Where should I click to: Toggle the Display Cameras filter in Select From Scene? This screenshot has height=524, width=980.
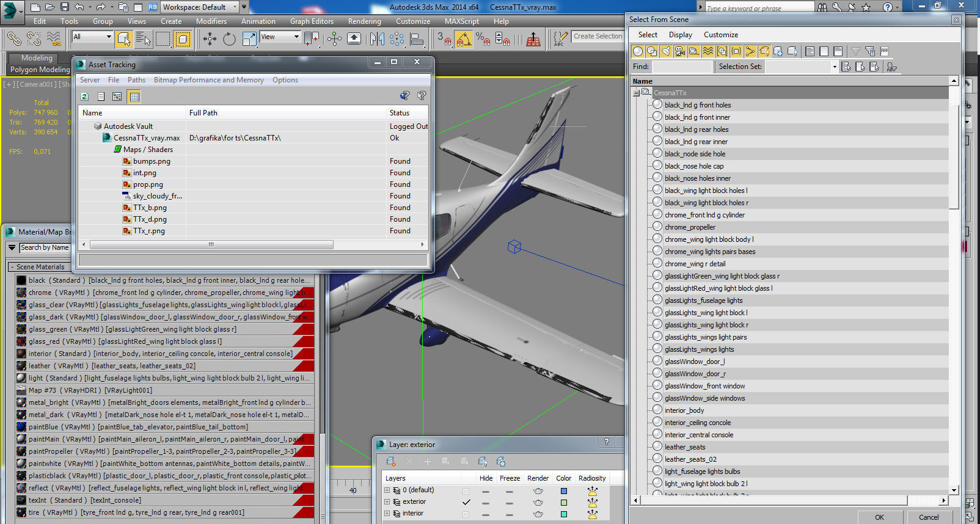click(680, 51)
